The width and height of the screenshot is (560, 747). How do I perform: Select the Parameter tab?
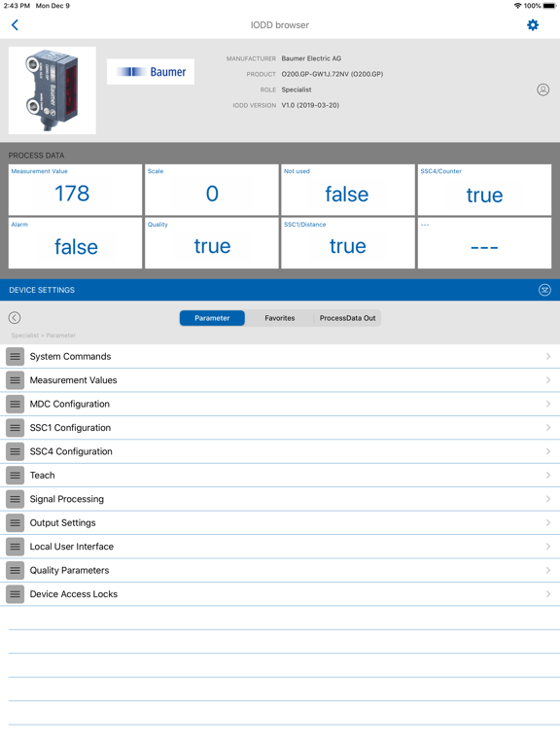(x=212, y=318)
